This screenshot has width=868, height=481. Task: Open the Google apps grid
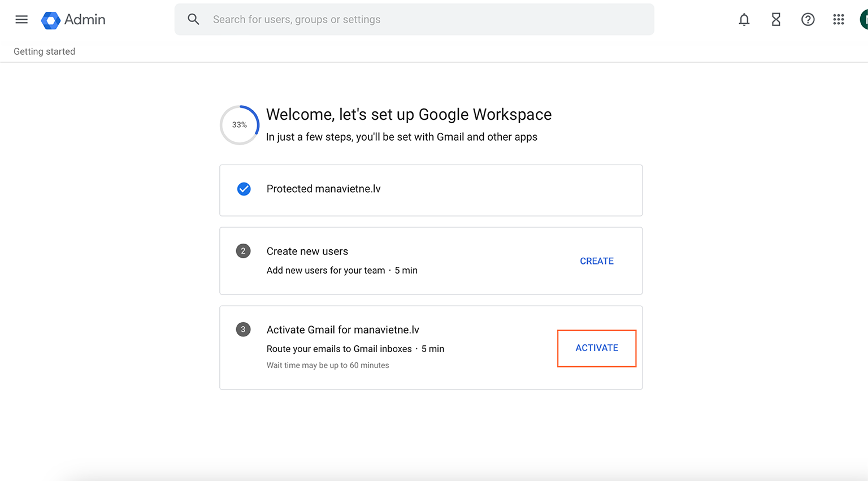(x=839, y=20)
